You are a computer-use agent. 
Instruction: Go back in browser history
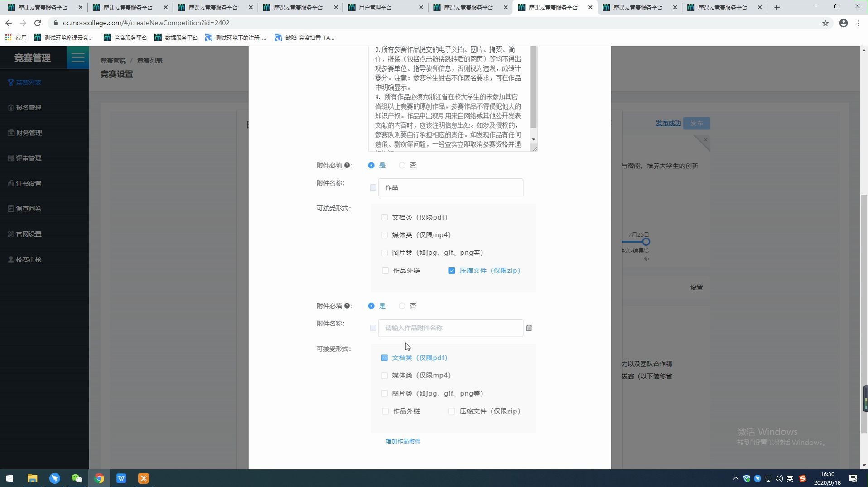click(x=9, y=23)
